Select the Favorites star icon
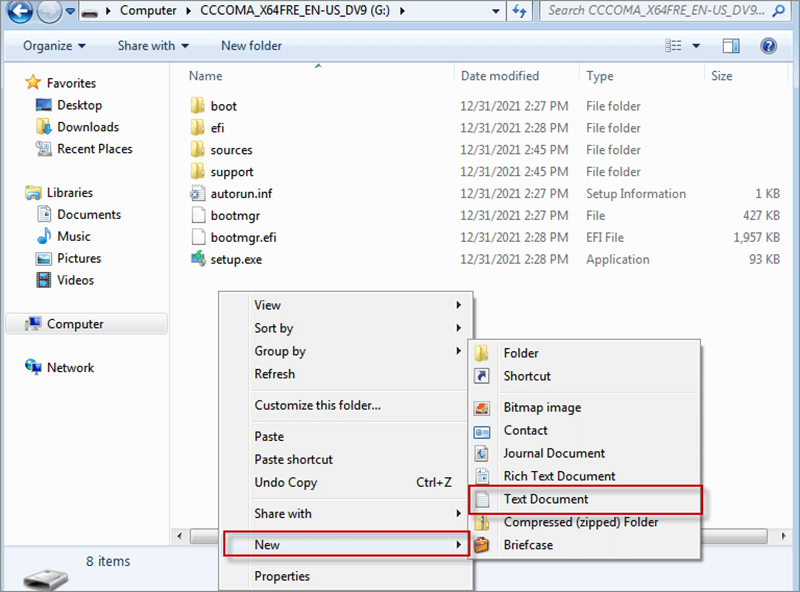Screen dimensions: 800x592 (x=33, y=82)
